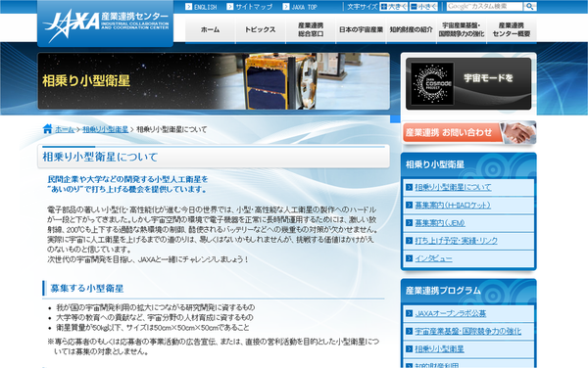Viewport: 588px width, 368px height.
Task: Click arrow icon beside 相乗り小型衛星について link
Action: tap(409, 187)
